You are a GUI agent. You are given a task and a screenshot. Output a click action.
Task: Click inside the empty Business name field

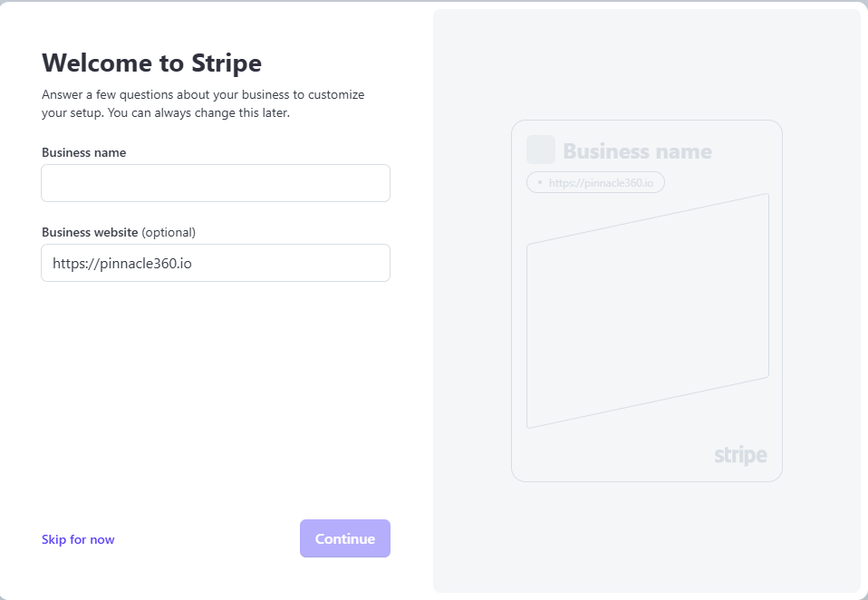click(x=215, y=182)
